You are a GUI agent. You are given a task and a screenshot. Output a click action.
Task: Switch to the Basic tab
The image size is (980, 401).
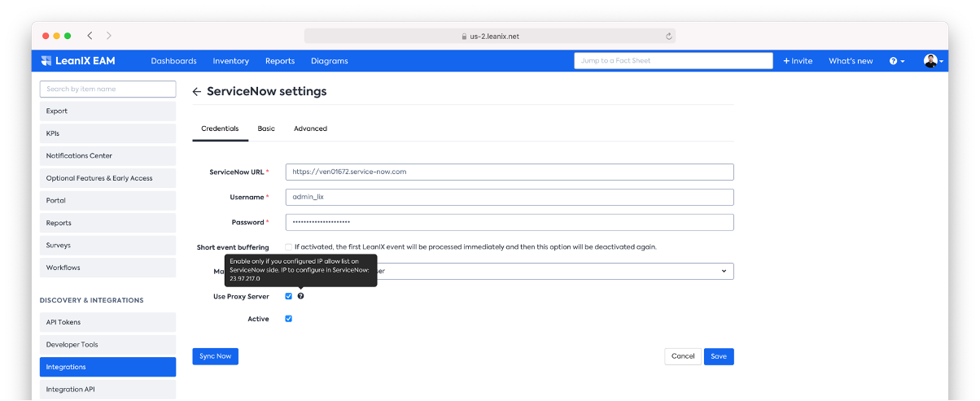tap(266, 129)
